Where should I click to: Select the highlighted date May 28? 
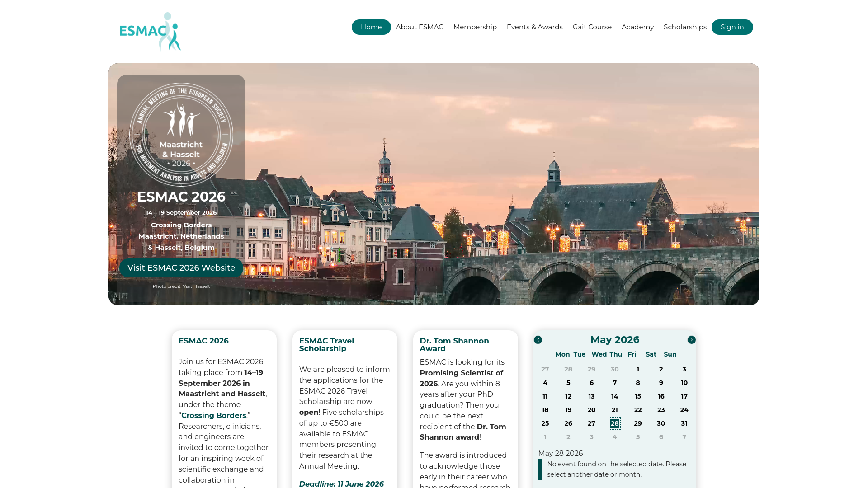(615, 423)
